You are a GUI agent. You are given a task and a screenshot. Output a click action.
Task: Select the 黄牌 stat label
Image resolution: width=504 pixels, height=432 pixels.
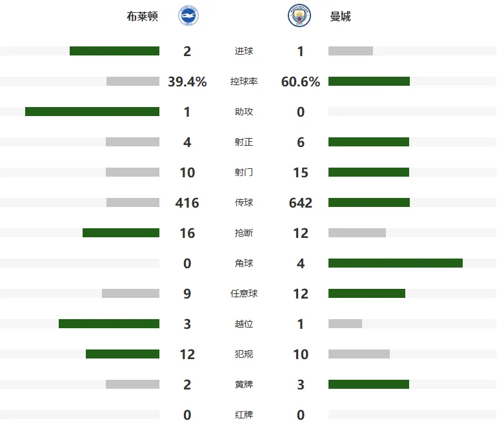(x=244, y=384)
